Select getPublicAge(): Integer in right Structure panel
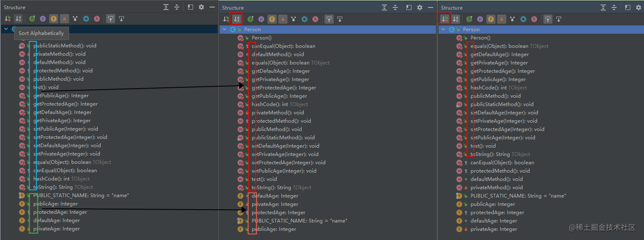 point(498,79)
